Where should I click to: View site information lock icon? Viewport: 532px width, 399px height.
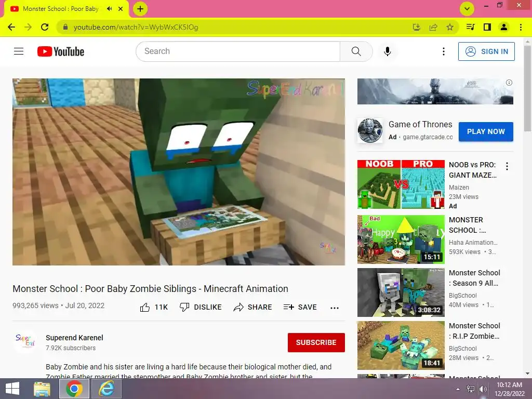[65, 27]
